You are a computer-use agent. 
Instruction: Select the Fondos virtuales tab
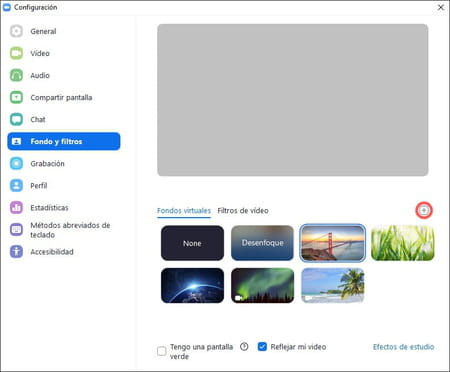tap(184, 211)
